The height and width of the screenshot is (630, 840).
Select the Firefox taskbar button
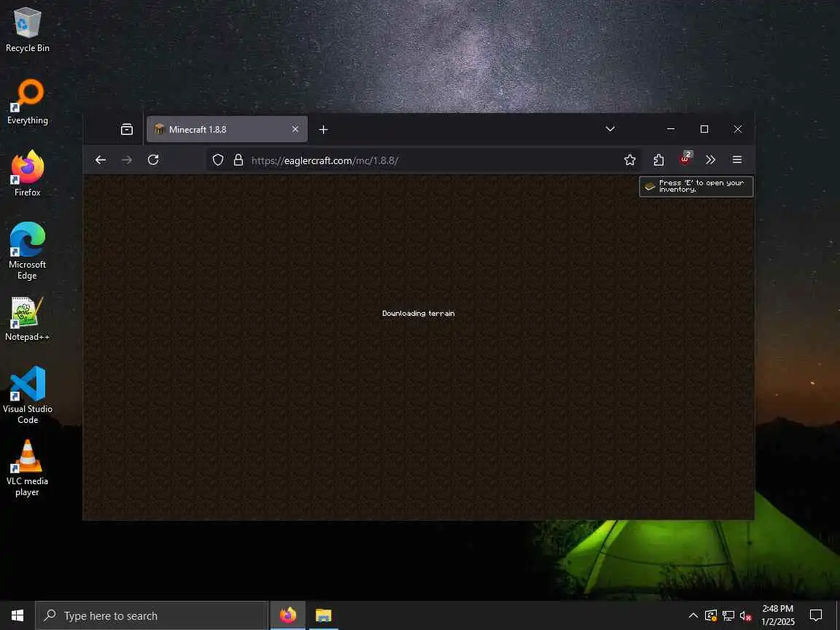[x=288, y=615]
